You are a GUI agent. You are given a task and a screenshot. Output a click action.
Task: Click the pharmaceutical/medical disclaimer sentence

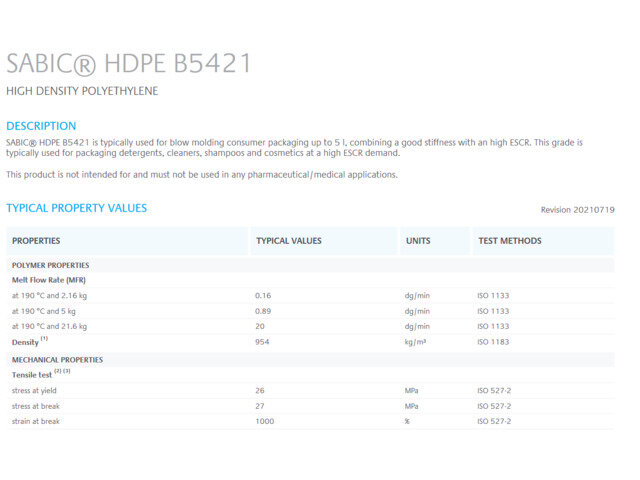(202, 175)
